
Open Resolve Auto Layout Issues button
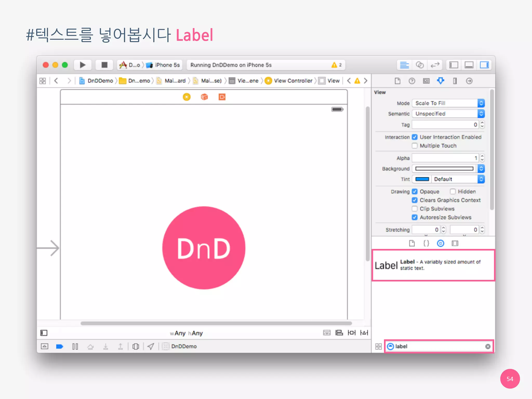(364, 333)
